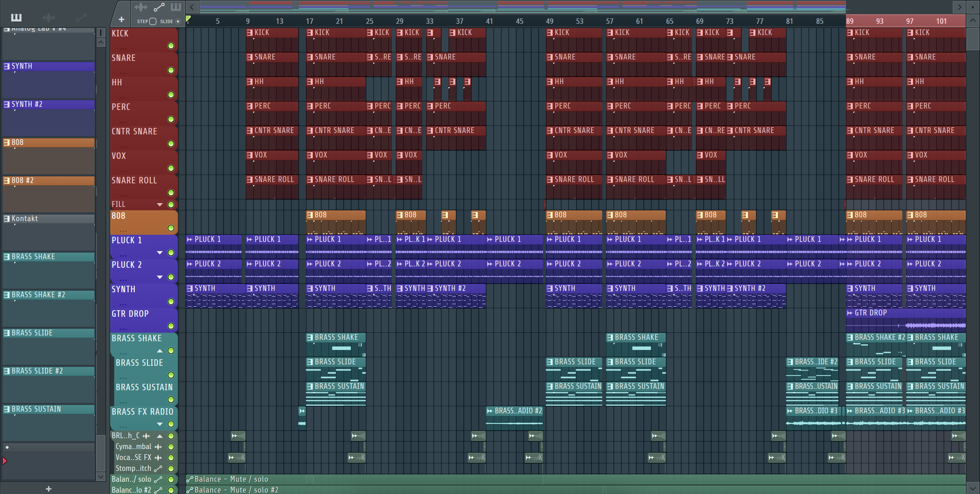
Task: Collapse the BRL..h_C track group arrow
Action: click(x=160, y=436)
